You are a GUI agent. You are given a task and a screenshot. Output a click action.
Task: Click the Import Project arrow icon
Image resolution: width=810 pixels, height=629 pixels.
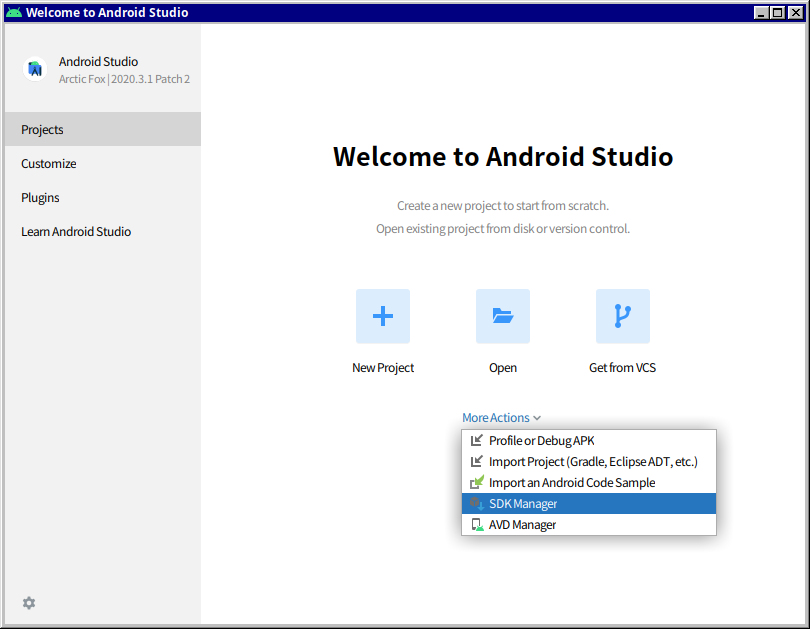click(x=476, y=461)
